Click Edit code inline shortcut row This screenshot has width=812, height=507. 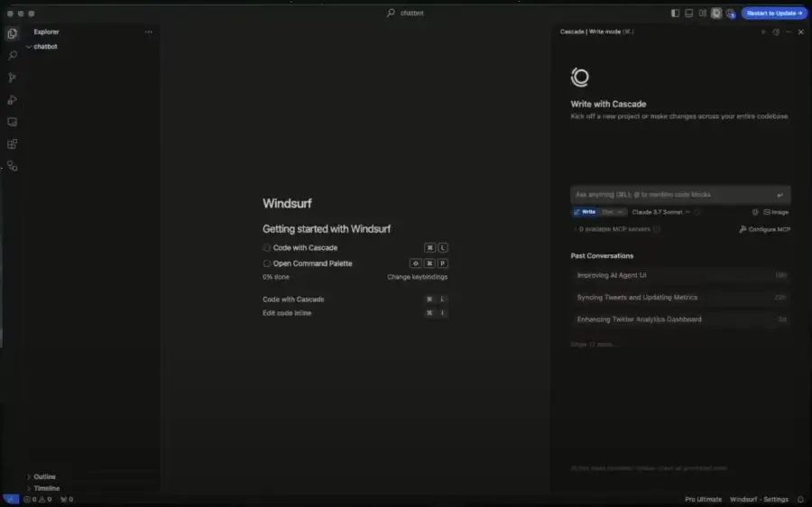coord(355,313)
